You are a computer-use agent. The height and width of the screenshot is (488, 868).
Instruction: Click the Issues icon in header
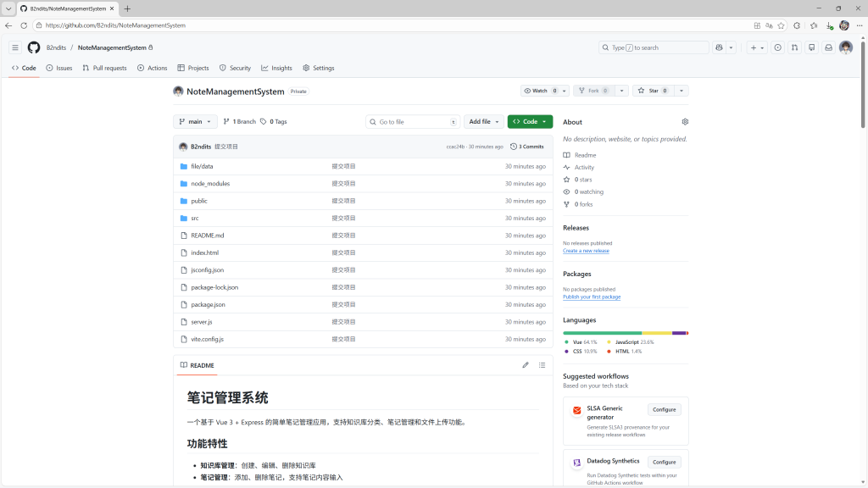(778, 47)
